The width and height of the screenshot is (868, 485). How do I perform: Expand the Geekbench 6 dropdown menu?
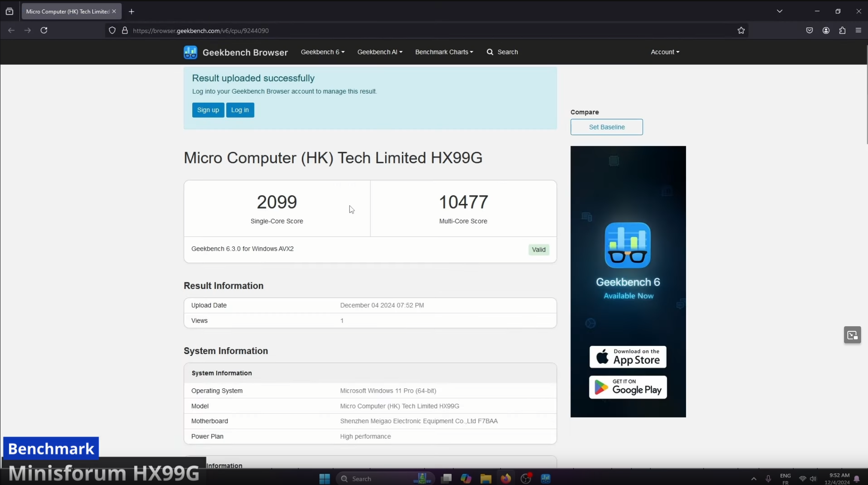[x=322, y=52]
